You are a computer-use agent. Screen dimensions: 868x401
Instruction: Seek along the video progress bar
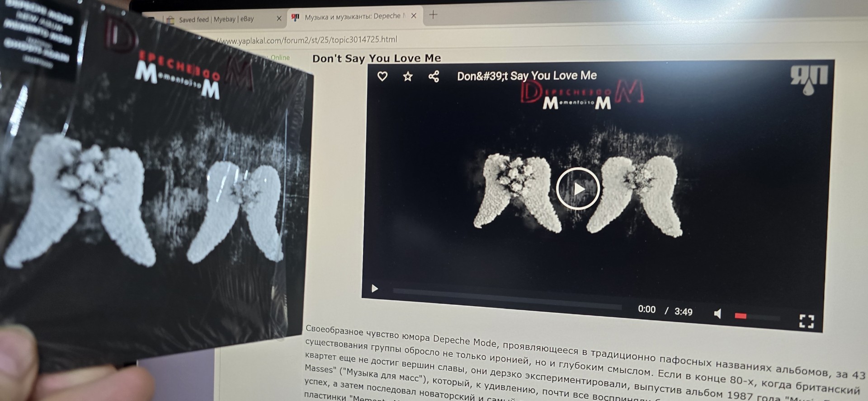click(x=507, y=299)
